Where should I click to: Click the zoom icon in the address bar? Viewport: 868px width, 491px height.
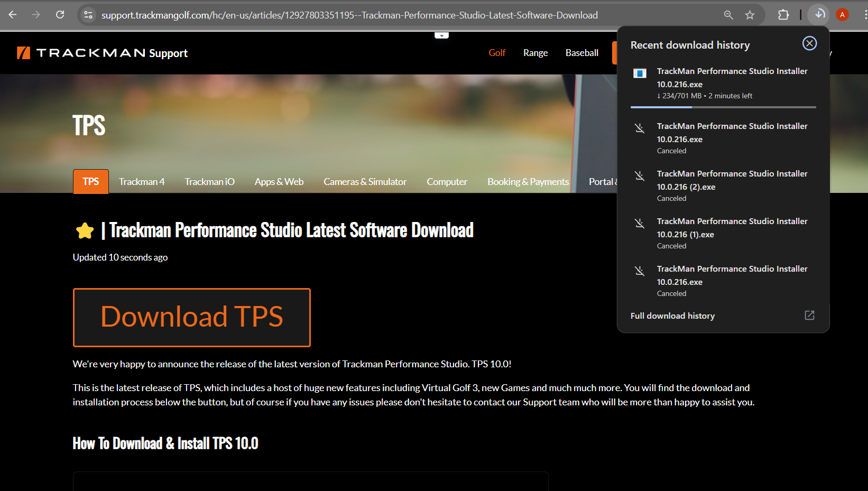[728, 15]
